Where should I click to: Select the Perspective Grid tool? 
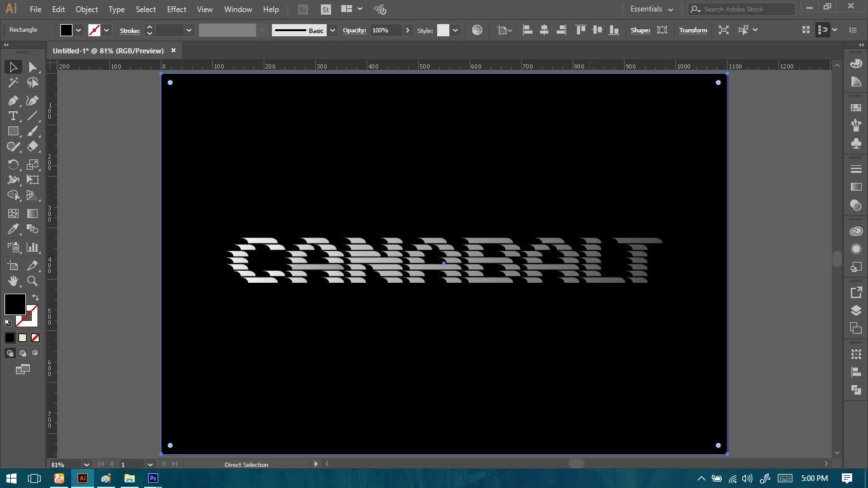[x=32, y=195]
